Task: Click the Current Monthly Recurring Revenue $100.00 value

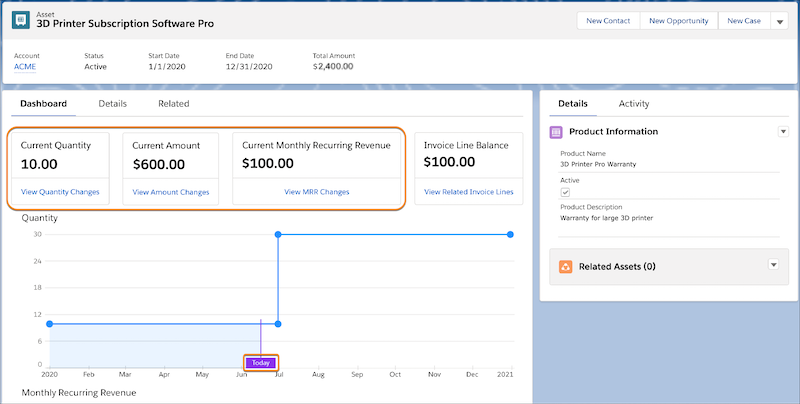Action: click(268, 163)
